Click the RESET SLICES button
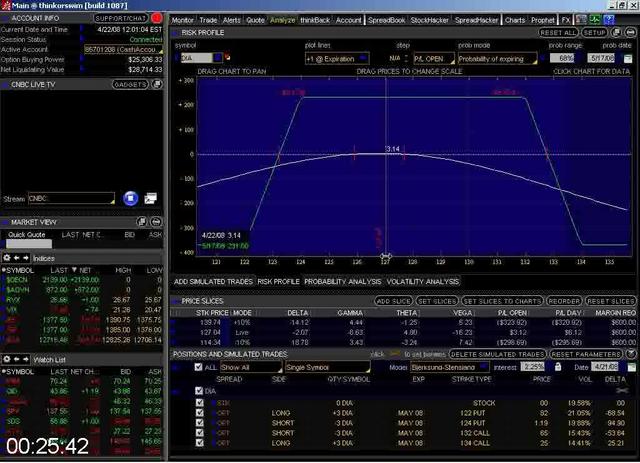640x463 pixels. pos(611,301)
